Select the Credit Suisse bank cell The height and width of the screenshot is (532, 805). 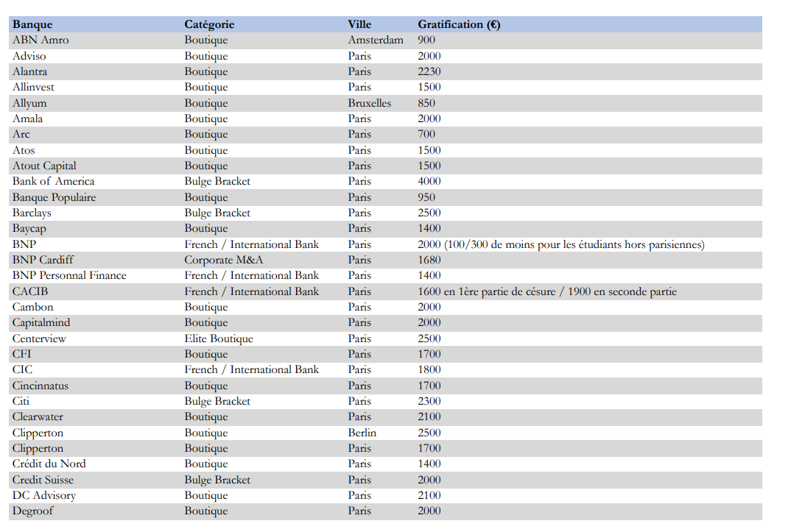pos(43,480)
